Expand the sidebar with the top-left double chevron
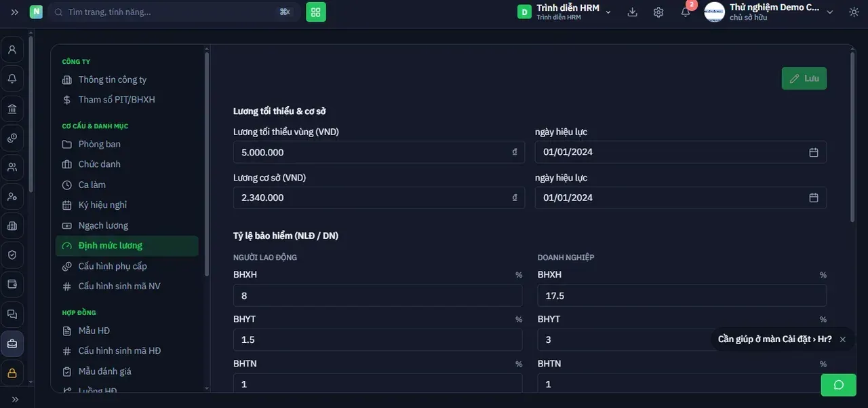Screen dimensions: 868x408 point(14,12)
